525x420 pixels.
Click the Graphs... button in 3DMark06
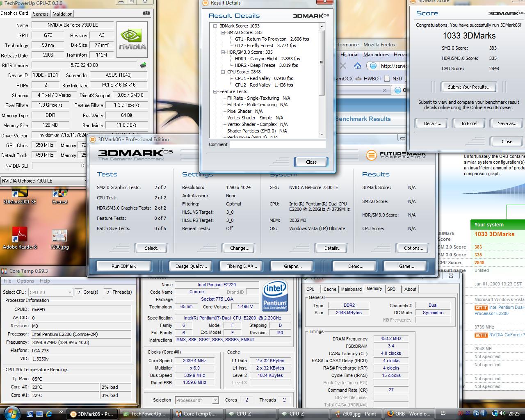point(293,266)
